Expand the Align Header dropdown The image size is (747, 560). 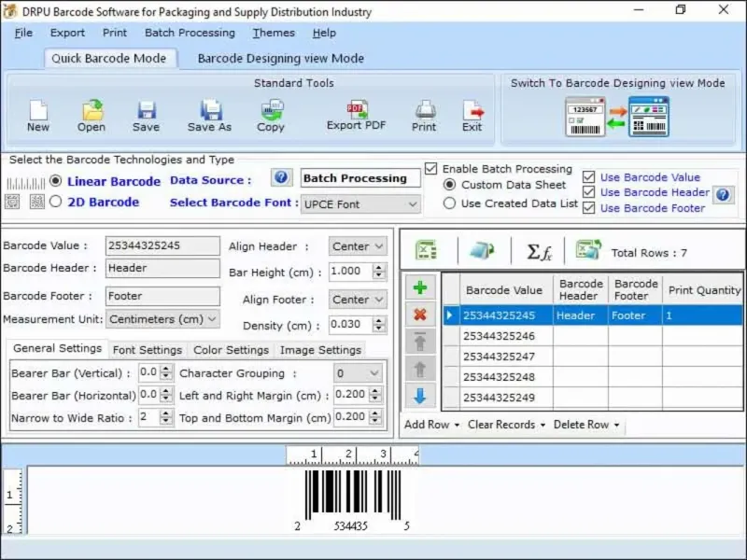(358, 246)
